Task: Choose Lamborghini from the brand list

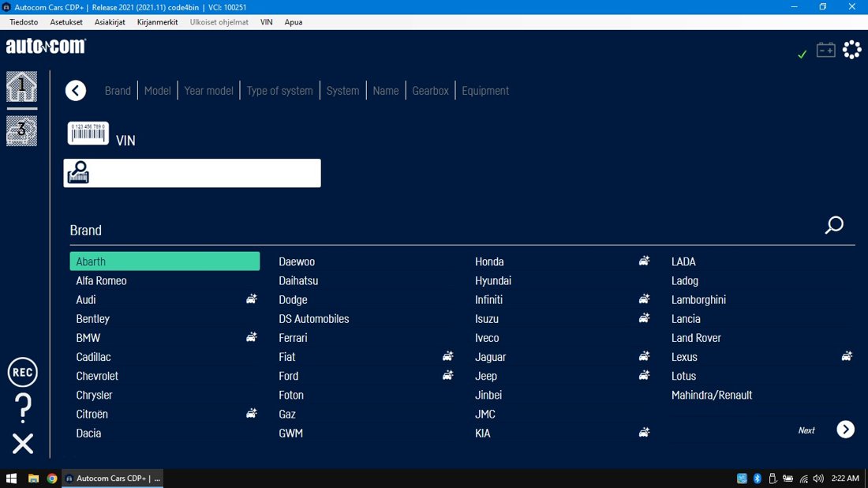Action: tap(698, 299)
